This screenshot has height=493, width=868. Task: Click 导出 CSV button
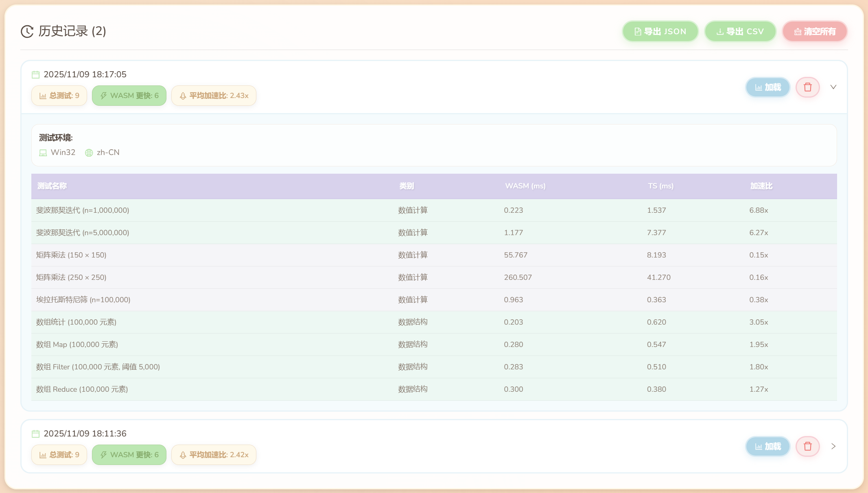[740, 31]
